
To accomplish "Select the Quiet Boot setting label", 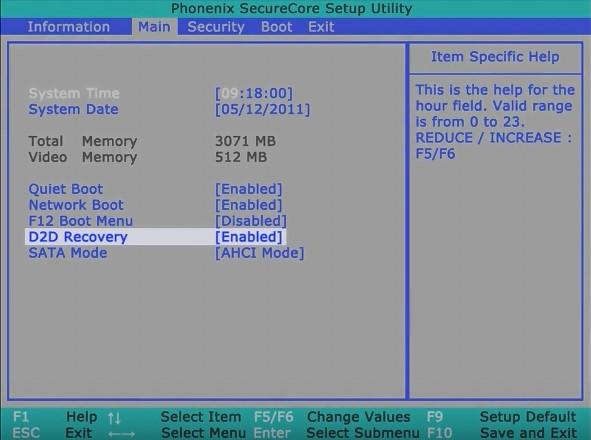I will click(66, 189).
